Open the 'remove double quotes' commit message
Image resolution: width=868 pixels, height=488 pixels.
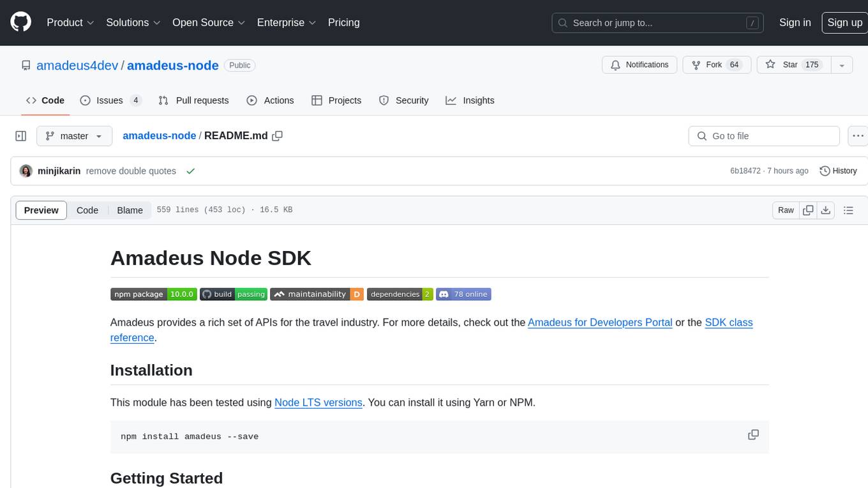pos(131,171)
